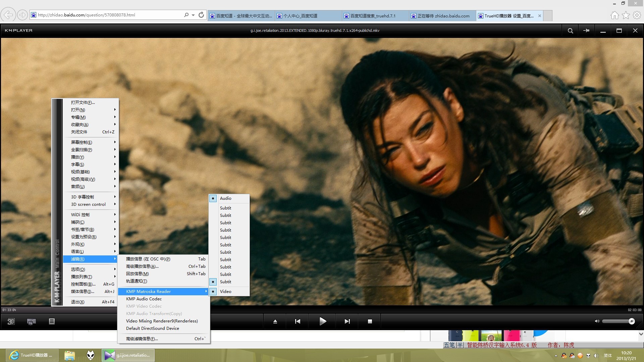Select sixth Subtit entry in list
Image resolution: width=644 pixels, height=362 pixels.
click(229, 245)
